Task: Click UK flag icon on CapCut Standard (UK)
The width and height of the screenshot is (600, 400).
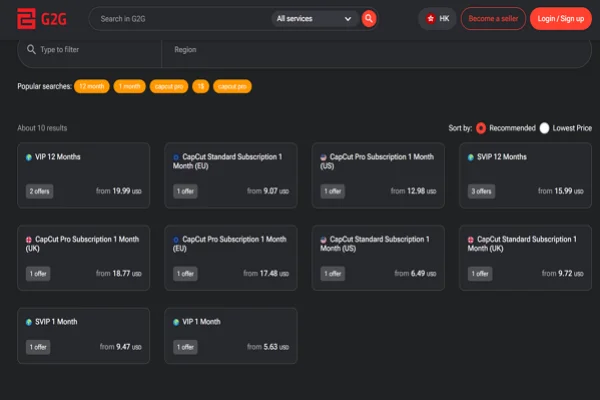Action: point(471,240)
